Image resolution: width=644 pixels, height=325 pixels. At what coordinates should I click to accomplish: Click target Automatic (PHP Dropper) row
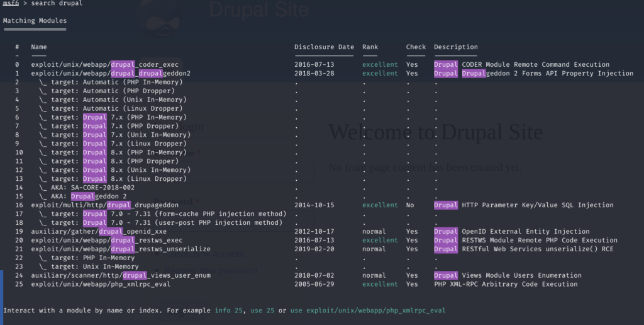[x=107, y=91]
